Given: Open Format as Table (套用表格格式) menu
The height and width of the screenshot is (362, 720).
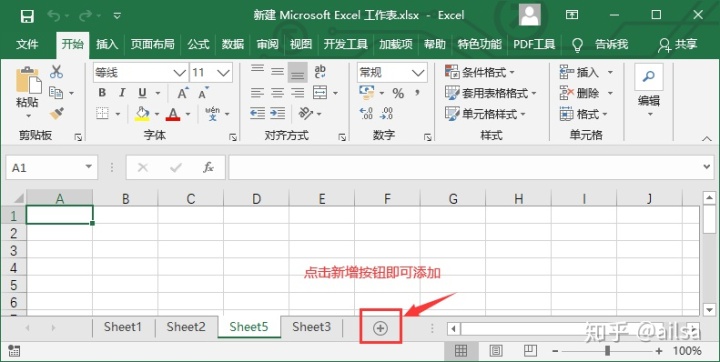Looking at the screenshot, I should point(491,93).
